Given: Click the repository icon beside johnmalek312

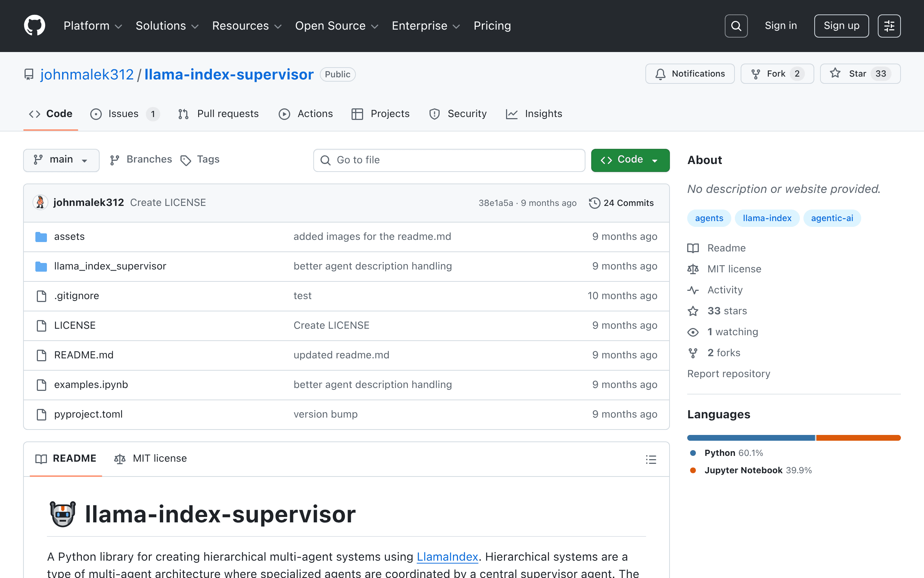Looking at the screenshot, I should pos(29,74).
